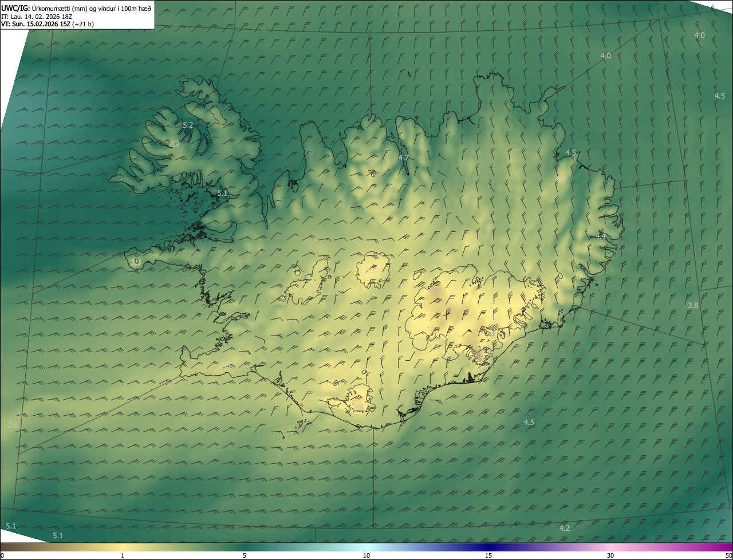This screenshot has height=560, width=733.
Task: Click the 2.6 value at the southwest sea
Action: pyautogui.click(x=13, y=425)
